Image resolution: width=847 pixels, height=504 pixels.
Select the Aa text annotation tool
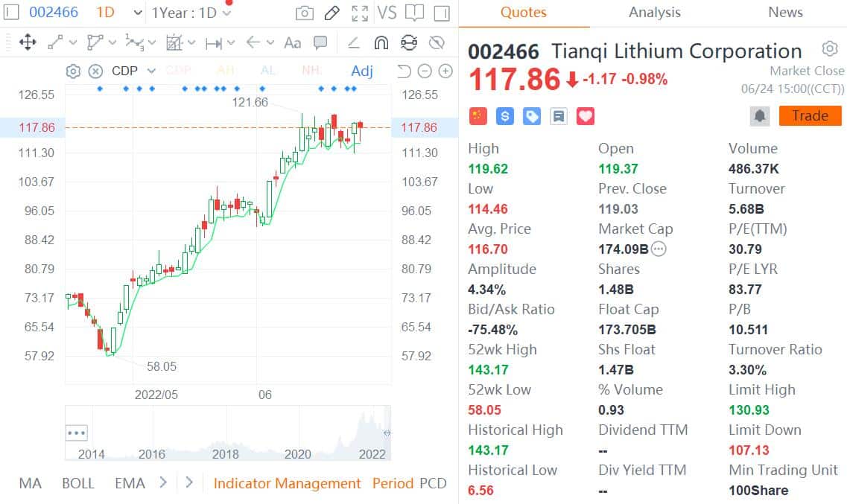tap(292, 43)
